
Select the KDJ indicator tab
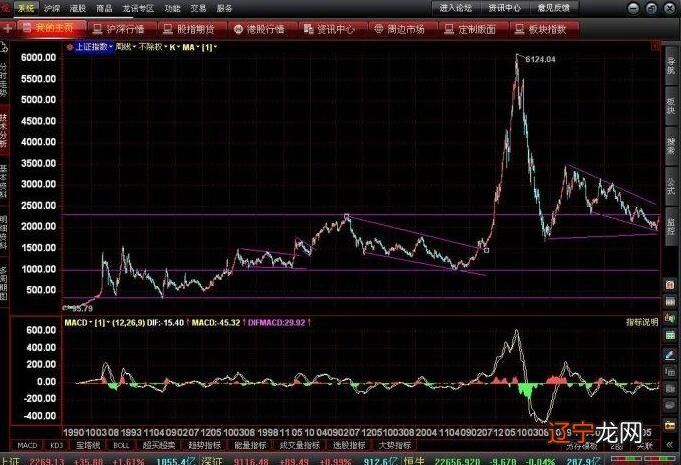57,444
